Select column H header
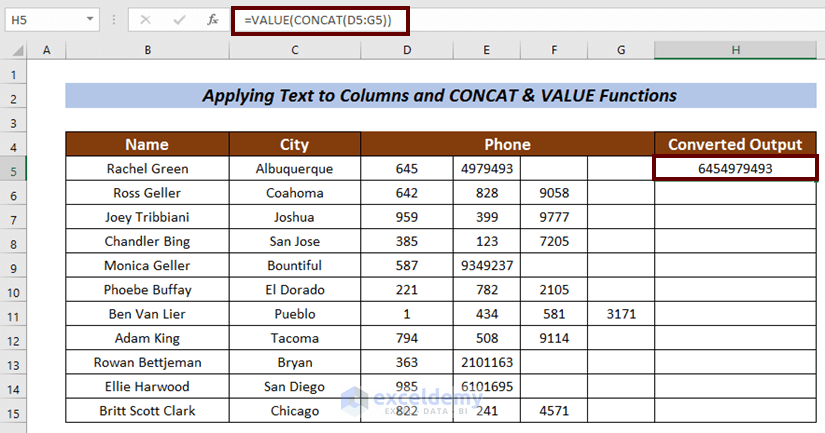 pos(735,50)
